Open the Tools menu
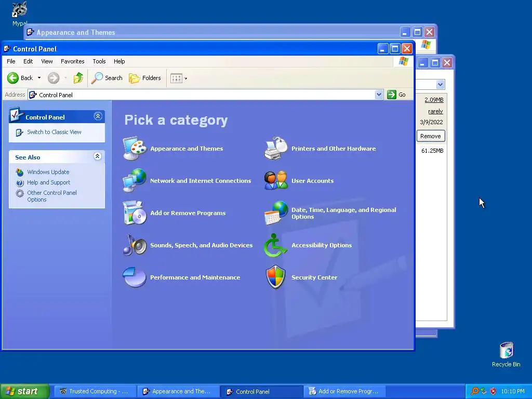 pyautogui.click(x=99, y=61)
